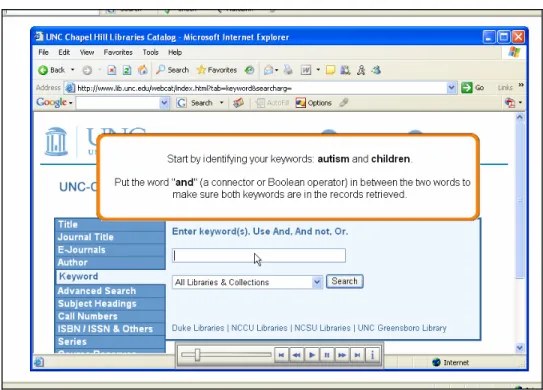The image size is (543, 390).
Task: Open the IE toolbar Search button
Action: point(172,70)
